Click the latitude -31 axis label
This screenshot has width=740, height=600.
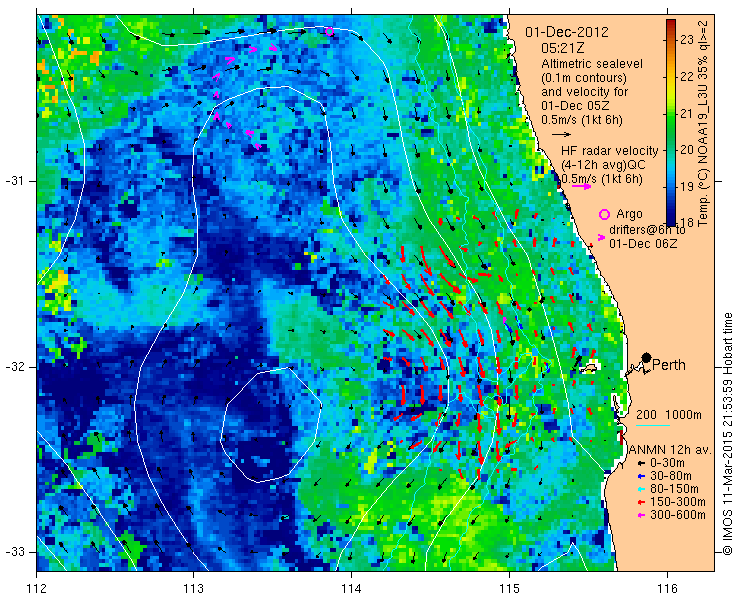click(15, 181)
